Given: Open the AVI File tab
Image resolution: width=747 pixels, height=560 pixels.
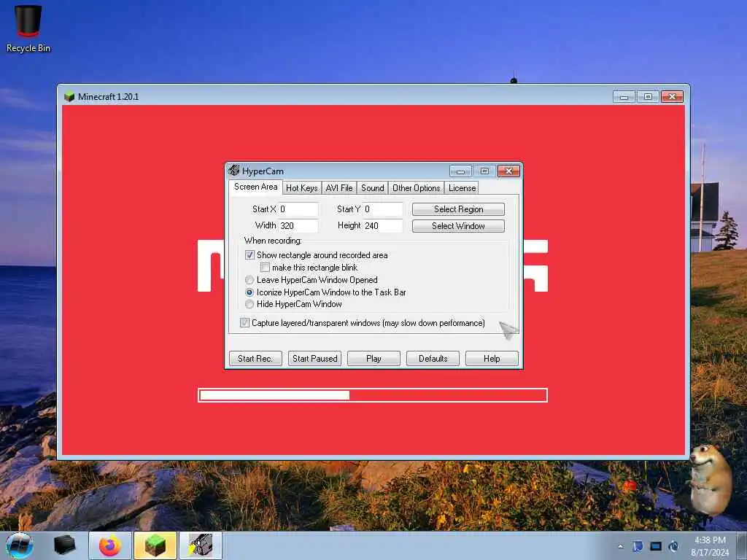Looking at the screenshot, I should (x=339, y=188).
